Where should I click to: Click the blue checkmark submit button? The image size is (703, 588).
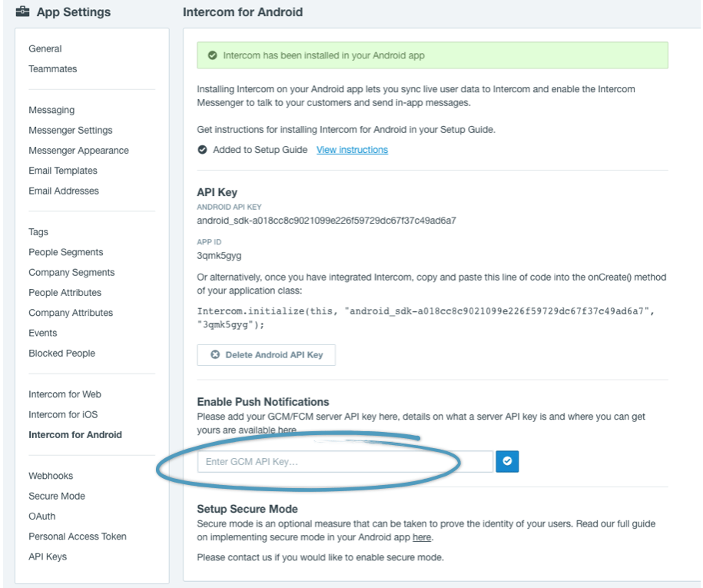pyautogui.click(x=507, y=461)
